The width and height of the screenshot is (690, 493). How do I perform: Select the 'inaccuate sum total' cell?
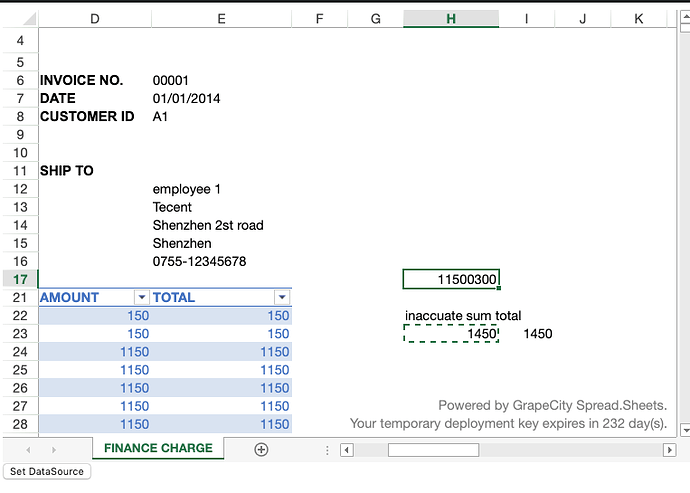point(451,315)
